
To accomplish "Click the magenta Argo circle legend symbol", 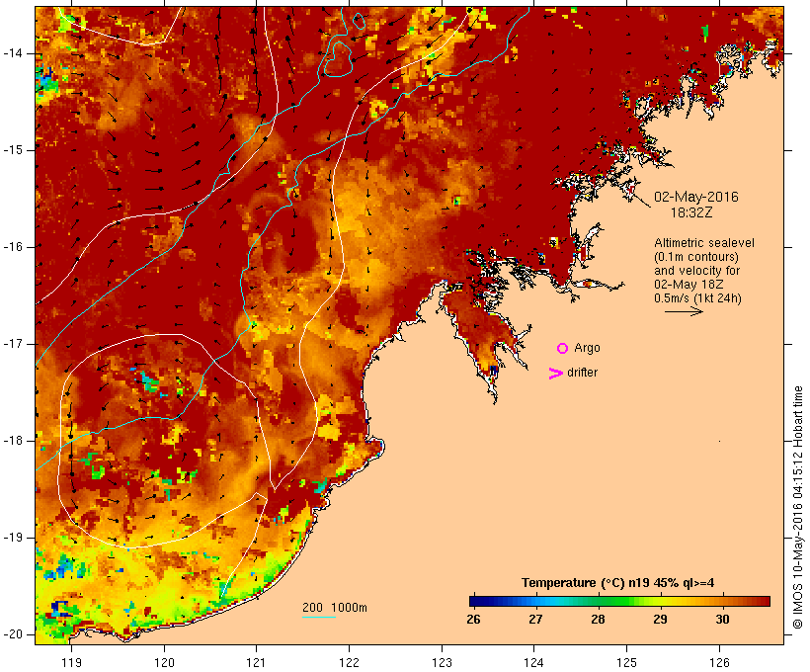I will (x=563, y=349).
